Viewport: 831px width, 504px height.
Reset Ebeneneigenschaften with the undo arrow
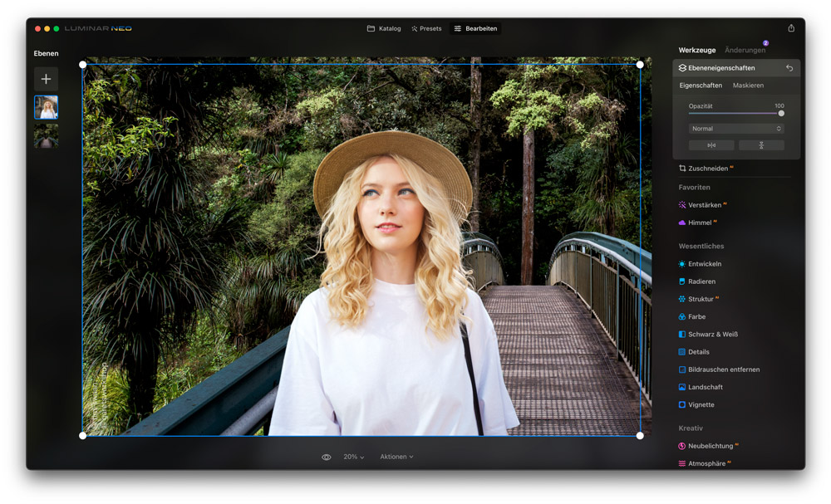[789, 68]
